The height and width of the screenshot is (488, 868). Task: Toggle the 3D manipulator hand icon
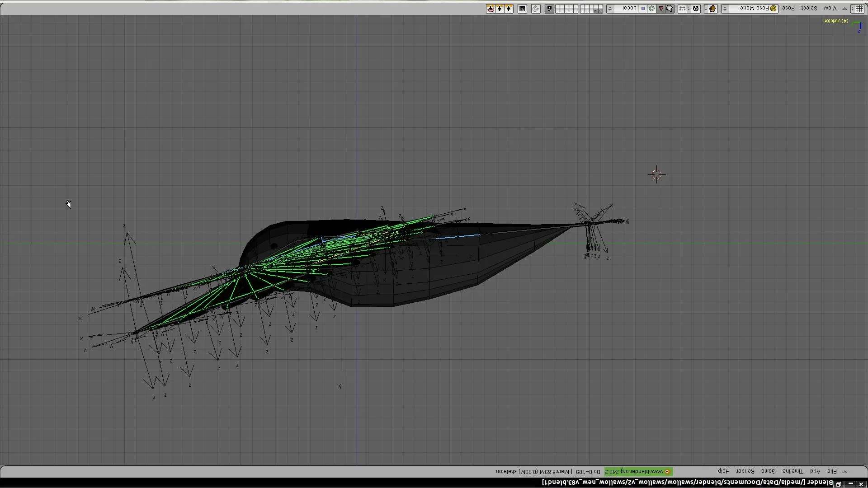tap(670, 9)
